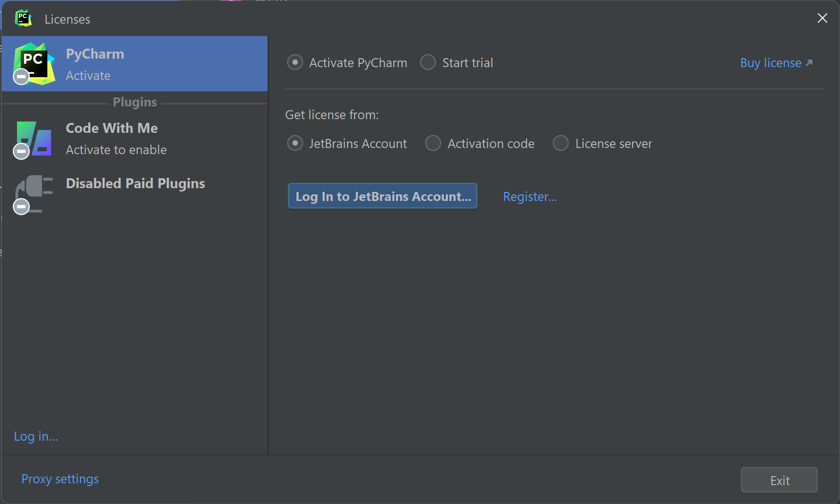The width and height of the screenshot is (840, 504).
Task: Click the Log in... link in sidebar
Action: 36,436
